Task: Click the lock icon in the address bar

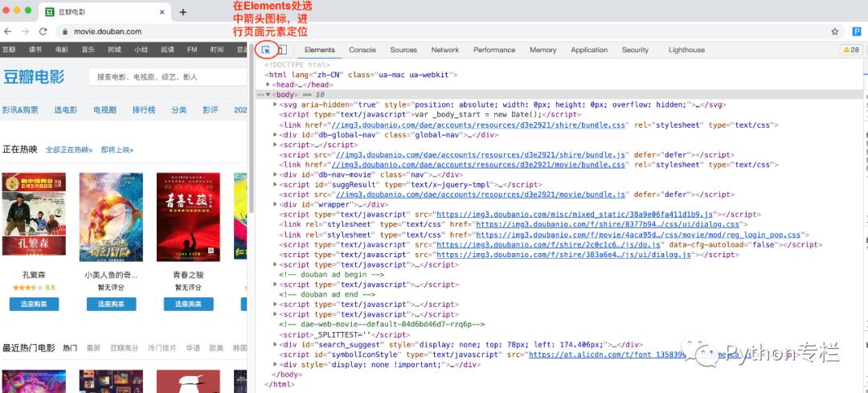Action: pyautogui.click(x=65, y=31)
